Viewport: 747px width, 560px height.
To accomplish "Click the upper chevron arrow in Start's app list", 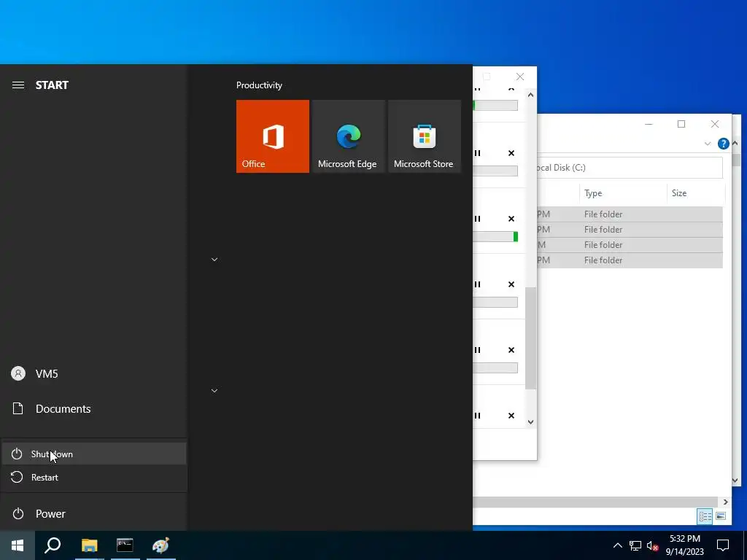I will pos(214,260).
